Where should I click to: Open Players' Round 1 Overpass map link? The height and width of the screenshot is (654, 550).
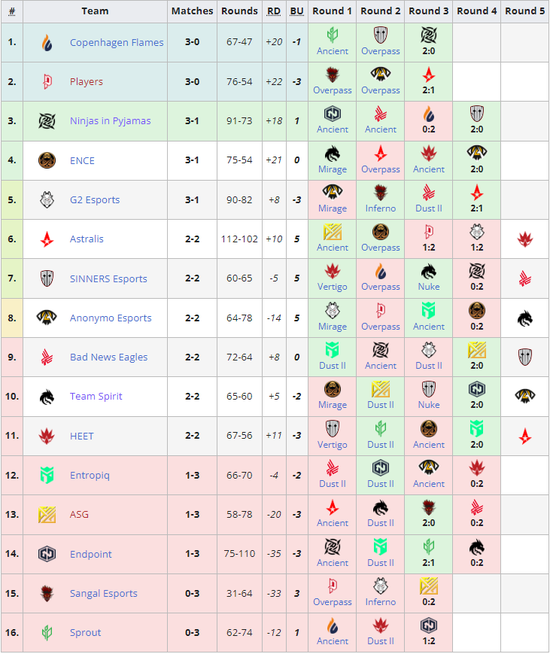(332, 90)
